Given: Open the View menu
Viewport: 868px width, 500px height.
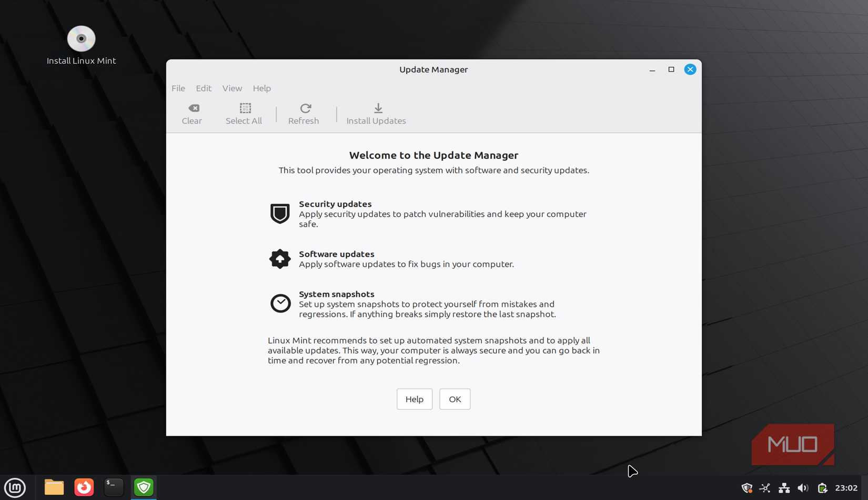Looking at the screenshot, I should point(231,88).
